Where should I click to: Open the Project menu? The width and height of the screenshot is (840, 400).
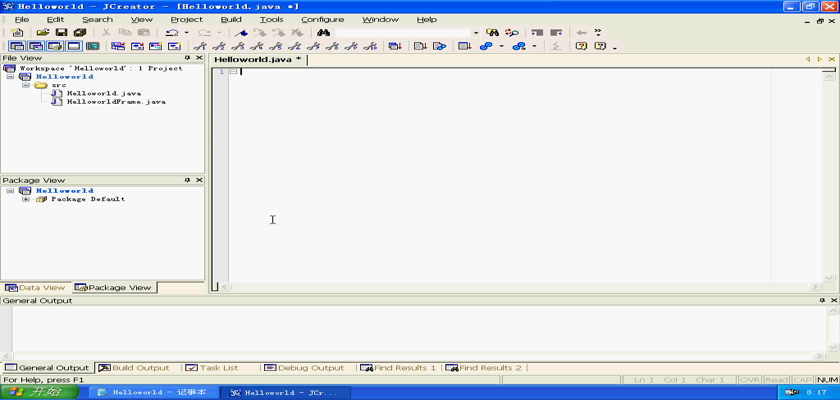pyautogui.click(x=186, y=19)
